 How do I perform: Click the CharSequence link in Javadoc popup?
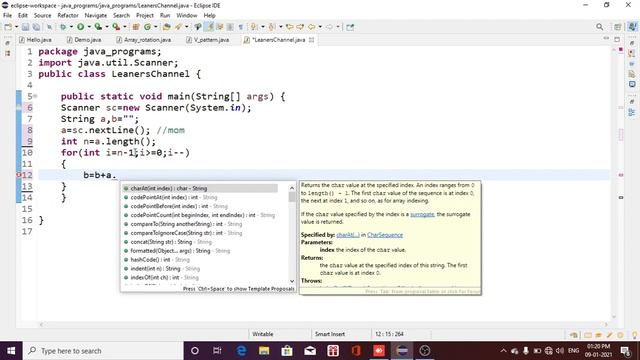click(x=385, y=235)
